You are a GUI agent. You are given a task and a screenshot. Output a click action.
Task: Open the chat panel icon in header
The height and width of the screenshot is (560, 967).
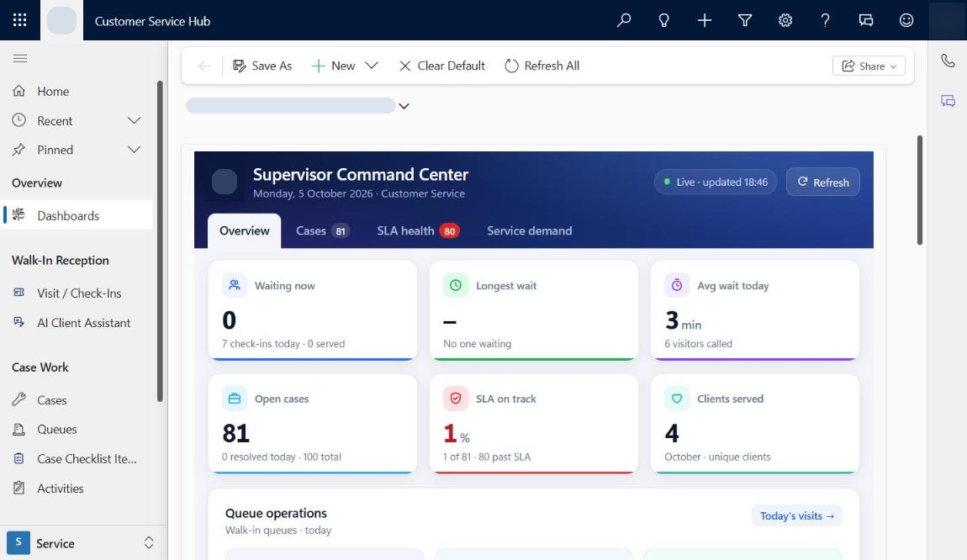[x=866, y=20]
